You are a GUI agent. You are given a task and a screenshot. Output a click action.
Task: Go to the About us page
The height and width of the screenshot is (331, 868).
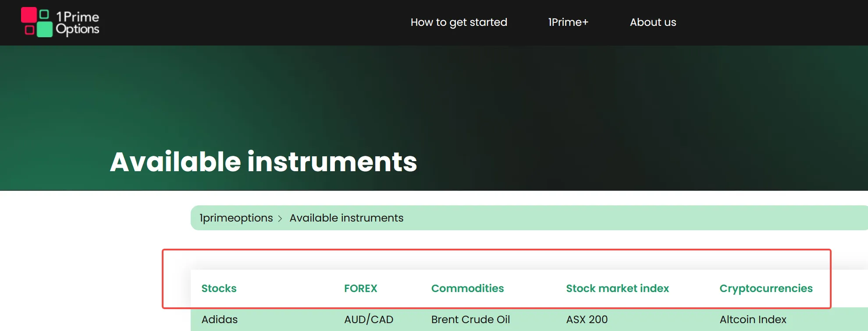pyautogui.click(x=653, y=22)
